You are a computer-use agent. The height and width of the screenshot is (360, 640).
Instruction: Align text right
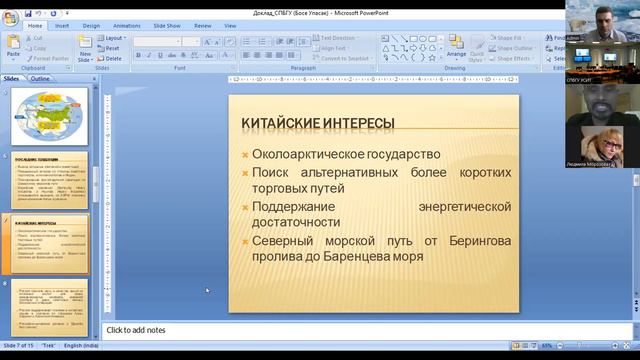pos(268,55)
